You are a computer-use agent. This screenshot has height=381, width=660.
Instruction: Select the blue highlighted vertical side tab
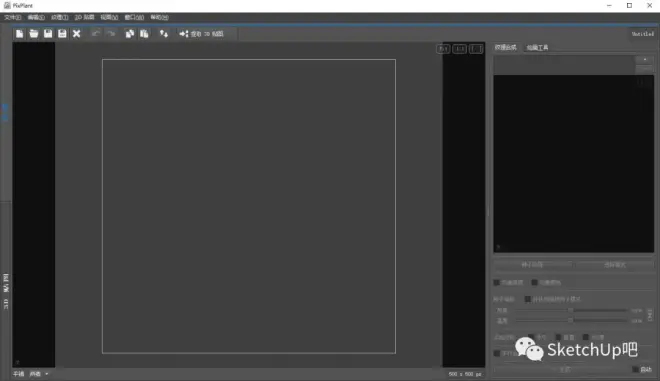5,113
